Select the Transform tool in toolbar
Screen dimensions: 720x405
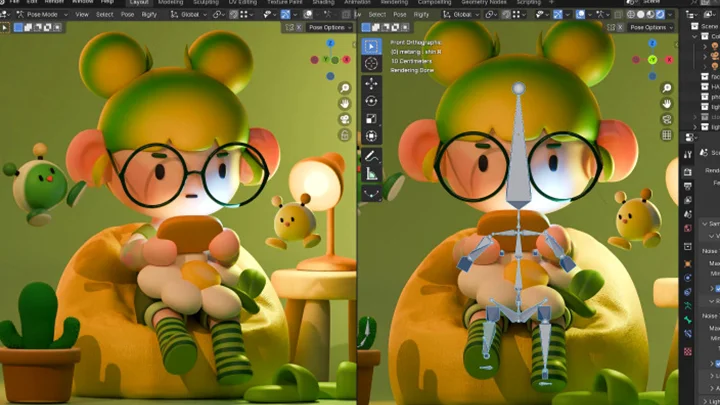(371, 136)
